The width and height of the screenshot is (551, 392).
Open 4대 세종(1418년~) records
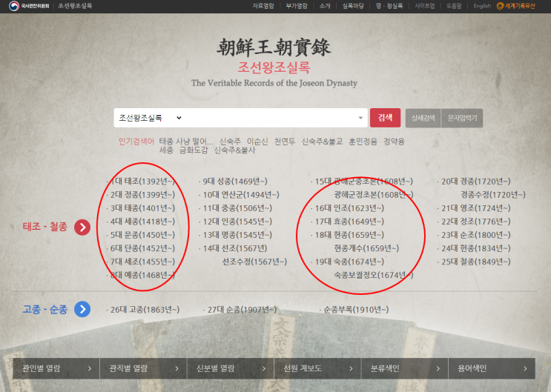[x=141, y=222]
